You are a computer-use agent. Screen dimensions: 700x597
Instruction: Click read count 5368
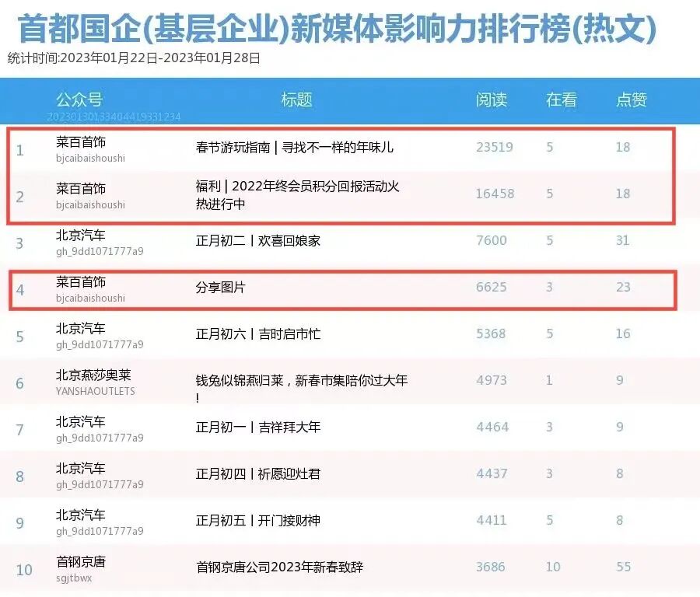tap(491, 333)
